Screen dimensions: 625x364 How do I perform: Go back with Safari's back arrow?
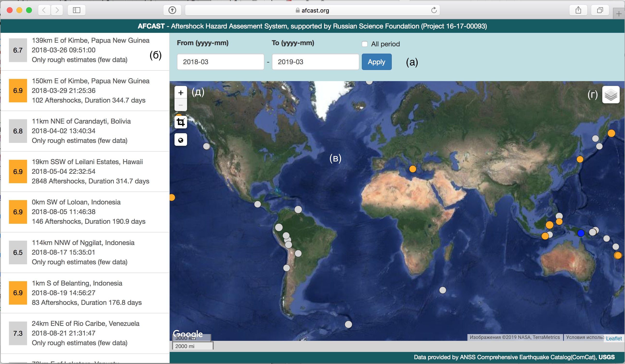44,10
